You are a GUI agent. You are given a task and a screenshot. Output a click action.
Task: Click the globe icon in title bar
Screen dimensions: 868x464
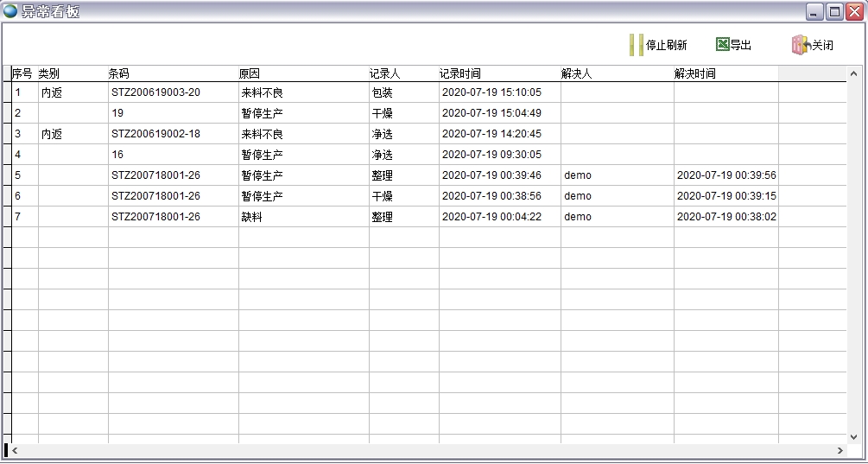coord(10,11)
